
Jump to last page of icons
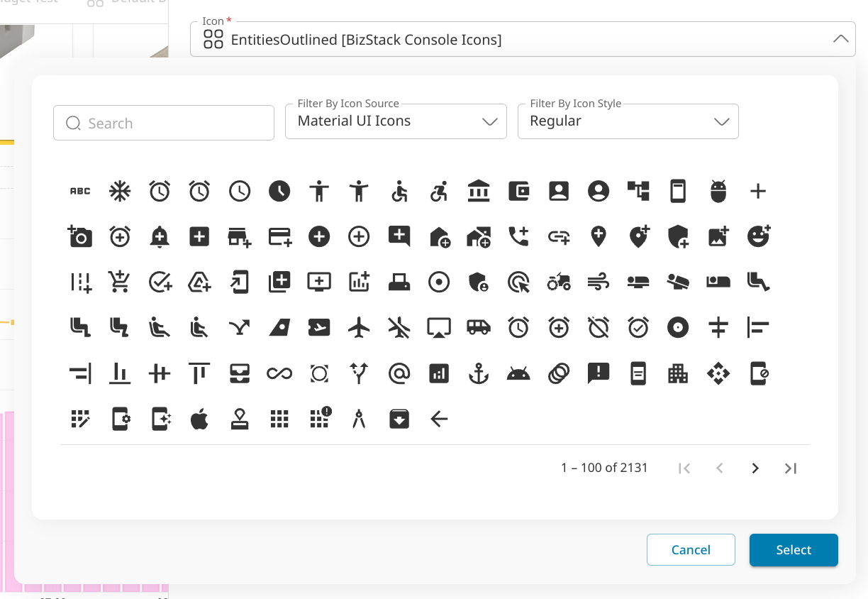point(791,468)
